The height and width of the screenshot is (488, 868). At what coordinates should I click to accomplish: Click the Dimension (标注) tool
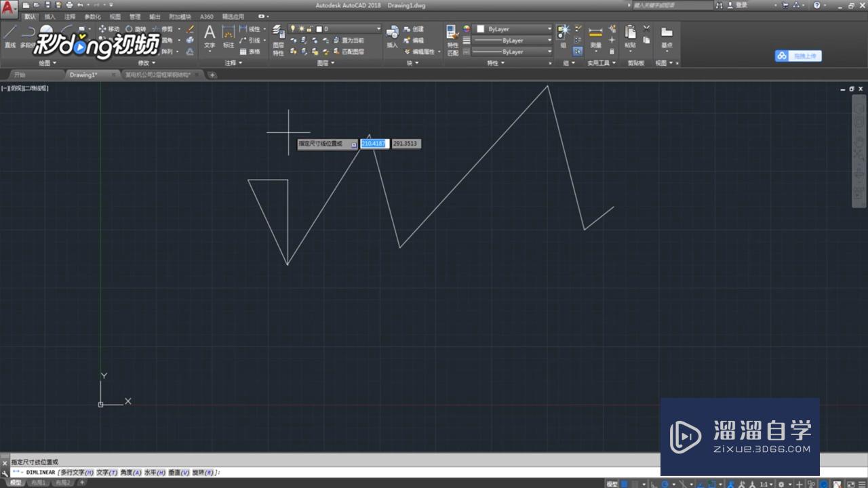pos(229,37)
